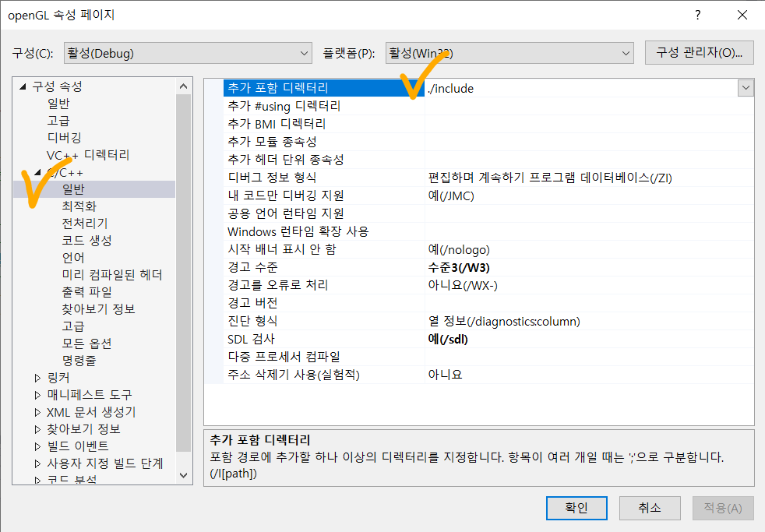The image size is (765, 532).
Task: Select the VC++ 디렉터리 tree item
Action: point(88,155)
